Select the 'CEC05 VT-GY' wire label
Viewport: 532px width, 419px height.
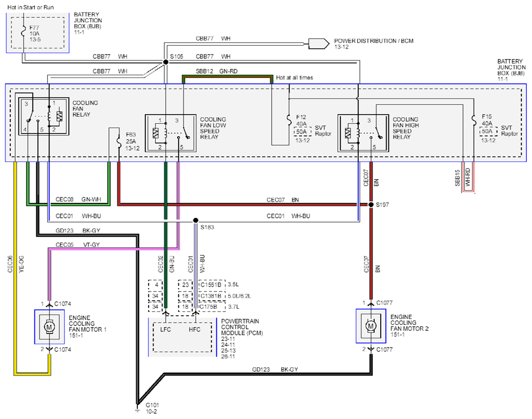click(x=78, y=245)
